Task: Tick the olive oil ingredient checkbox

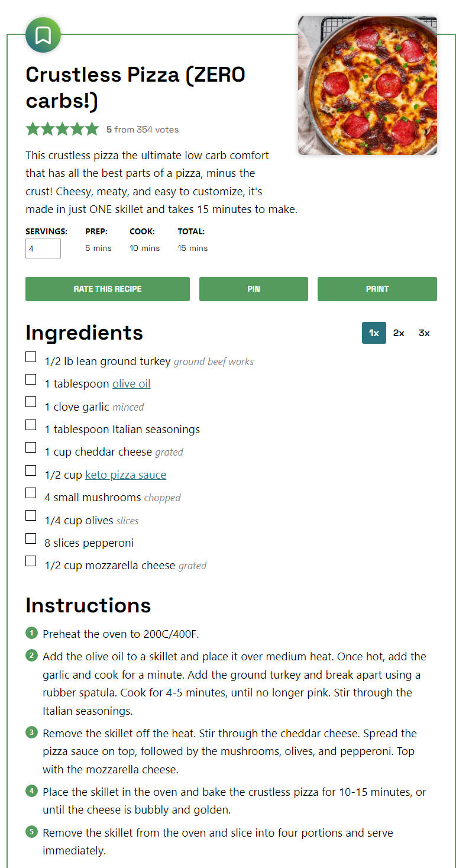Action: coord(31,379)
